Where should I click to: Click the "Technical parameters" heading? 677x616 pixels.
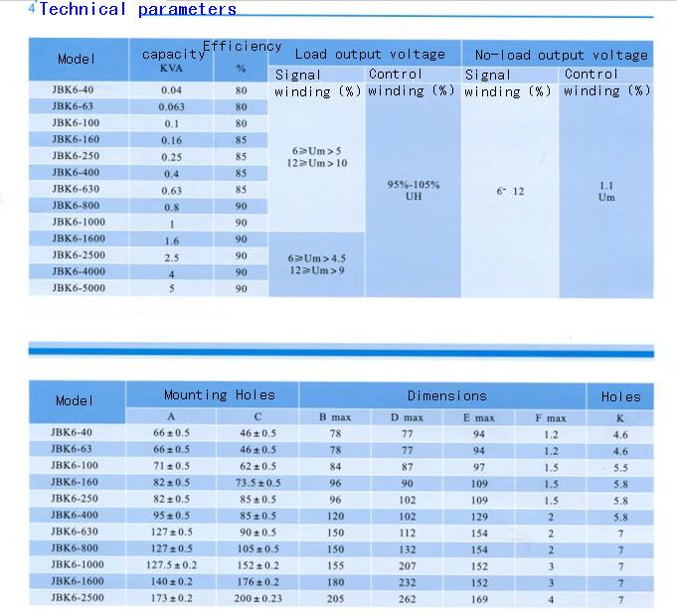click(138, 9)
